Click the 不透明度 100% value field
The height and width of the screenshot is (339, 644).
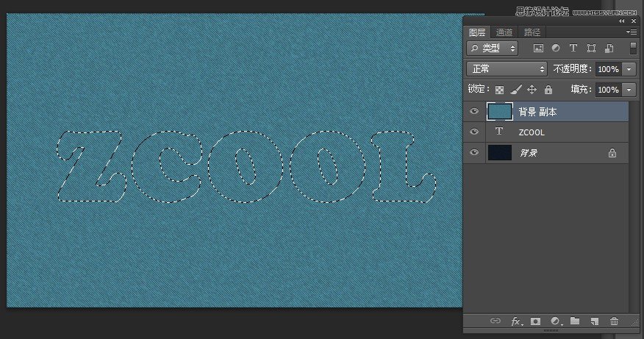pos(609,69)
